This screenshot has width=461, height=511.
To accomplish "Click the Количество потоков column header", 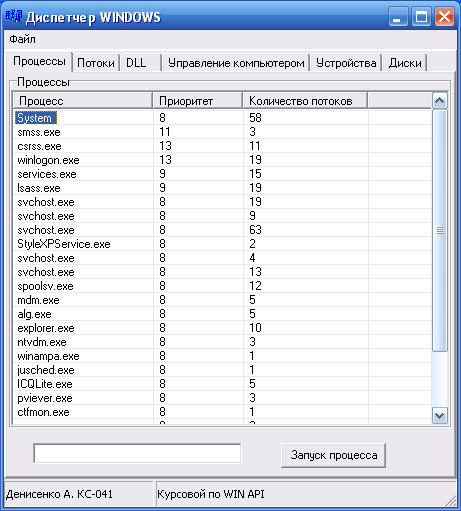I will tap(305, 101).
